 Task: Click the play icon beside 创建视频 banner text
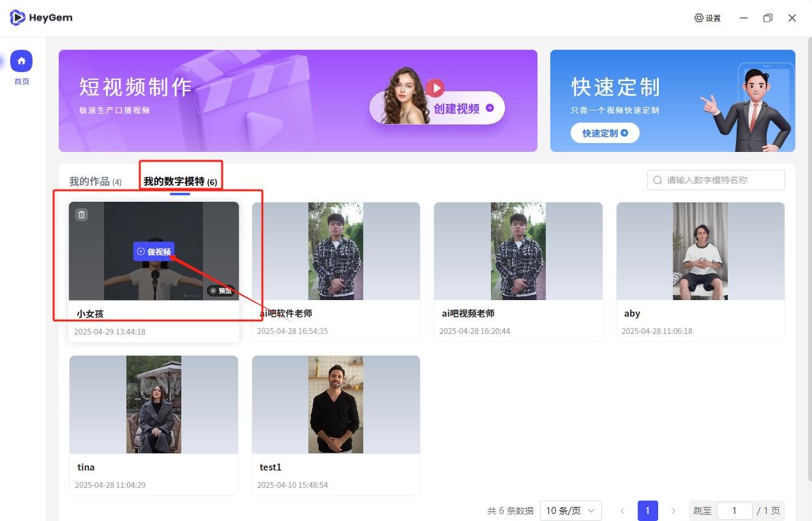point(437,88)
